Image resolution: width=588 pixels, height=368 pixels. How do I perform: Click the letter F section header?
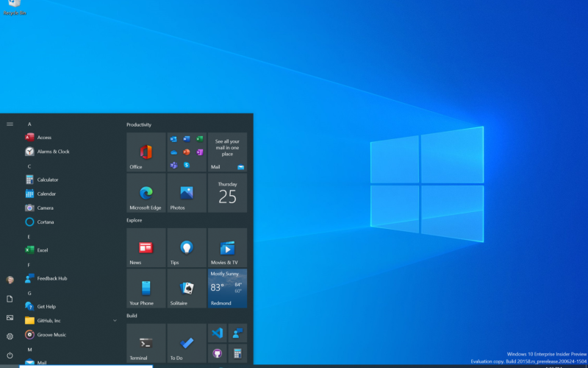click(x=29, y=265)
